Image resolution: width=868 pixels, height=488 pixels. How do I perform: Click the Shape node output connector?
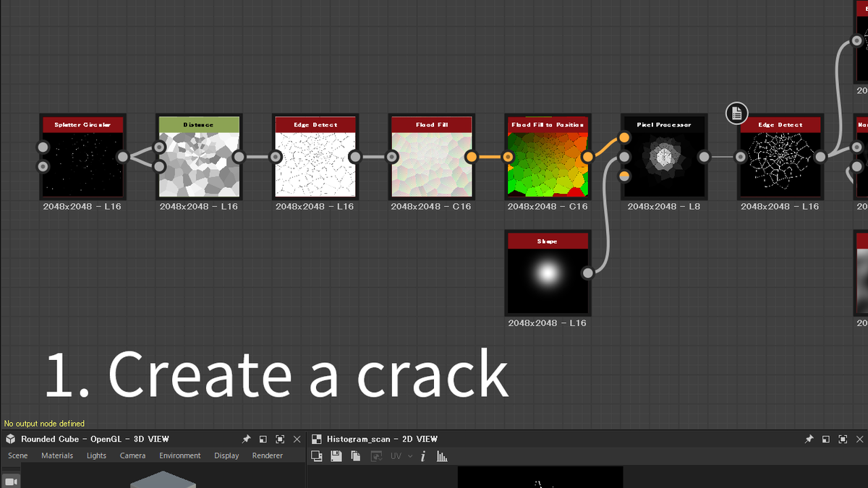point(587,273)
